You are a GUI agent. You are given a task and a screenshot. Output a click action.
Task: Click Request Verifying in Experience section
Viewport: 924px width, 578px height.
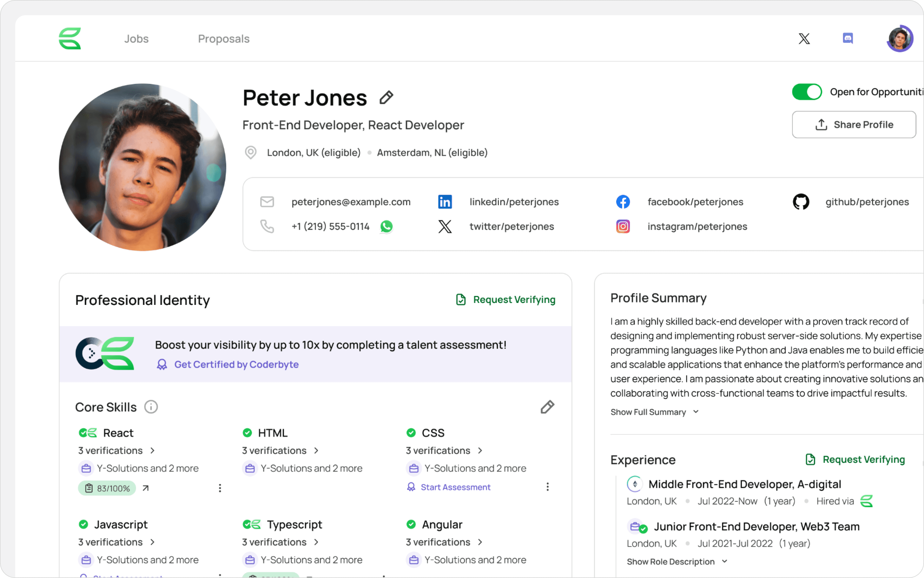coord(855,459)
